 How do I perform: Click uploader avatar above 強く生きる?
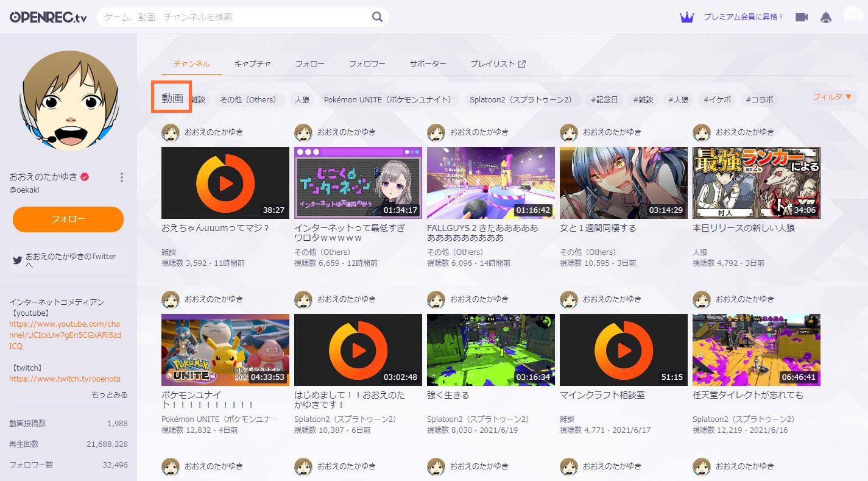tap(436, 299)
